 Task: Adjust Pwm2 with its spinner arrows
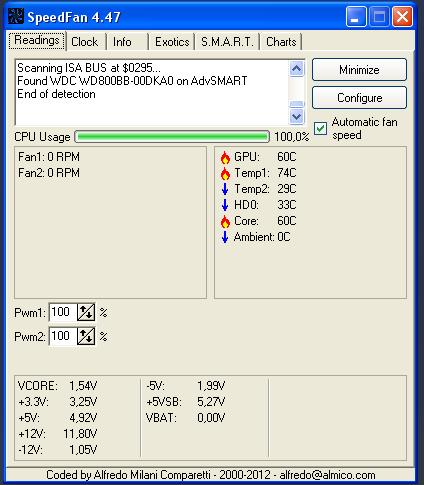[x=86, y=336]
